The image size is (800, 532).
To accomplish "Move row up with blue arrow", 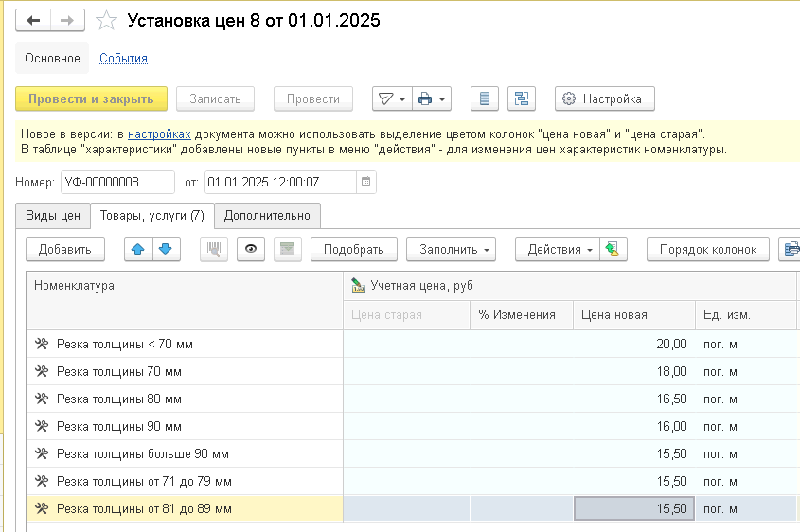I will [x=138, y=249].
